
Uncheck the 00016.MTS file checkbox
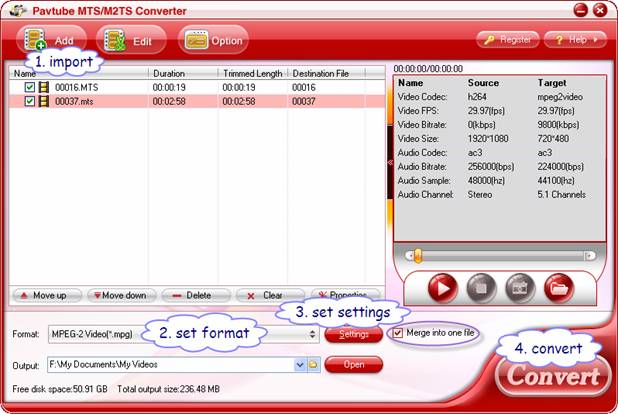tap(30, 87)
